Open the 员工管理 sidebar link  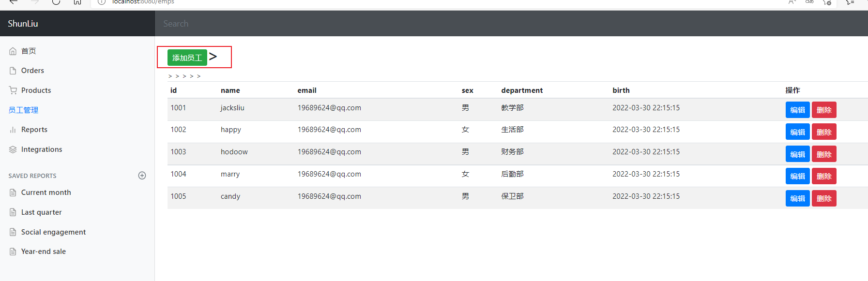(23, 110)
